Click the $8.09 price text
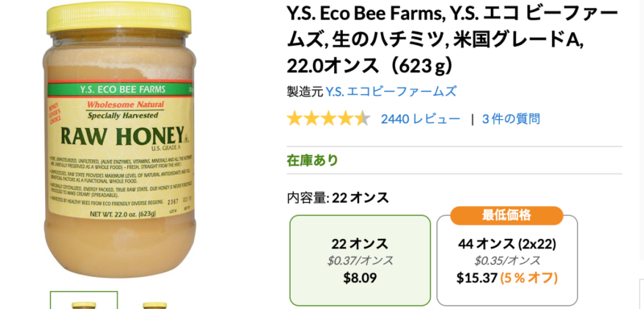This screenshot has height=309, width=644. [360, 278]
